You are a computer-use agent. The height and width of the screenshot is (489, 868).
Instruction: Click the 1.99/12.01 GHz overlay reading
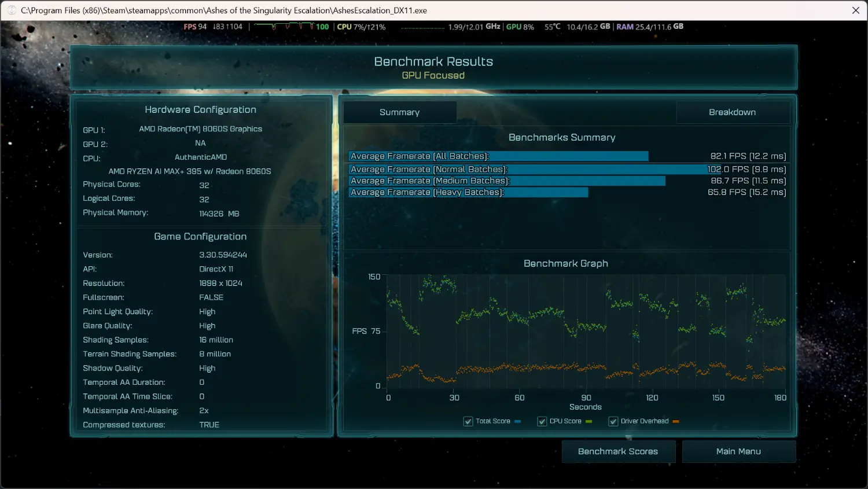[474, 27]
